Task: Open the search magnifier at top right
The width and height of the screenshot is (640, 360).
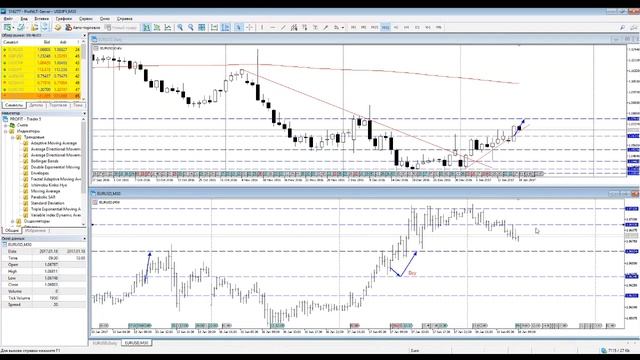Action: point(622,27)
